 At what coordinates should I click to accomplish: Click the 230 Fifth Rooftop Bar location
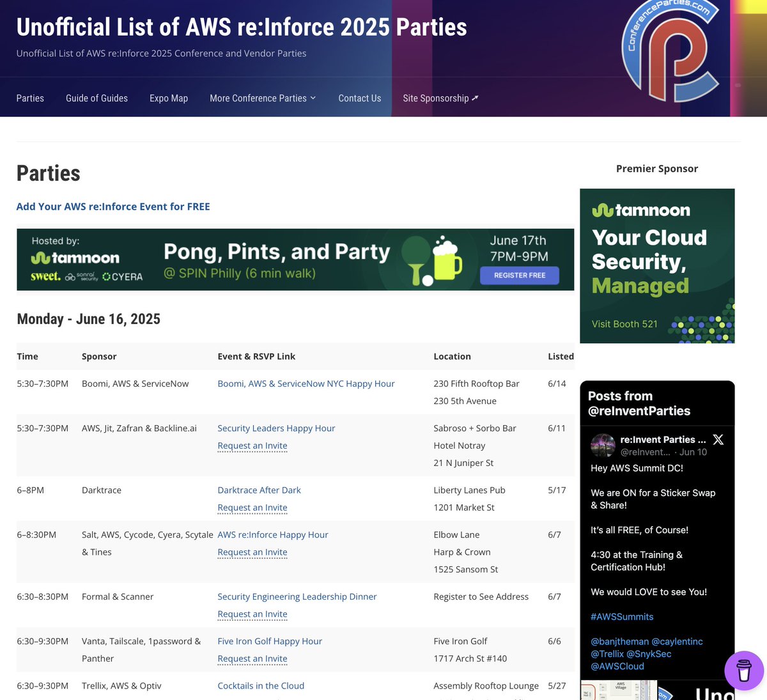pyautogui.click(x=476, y=384)
